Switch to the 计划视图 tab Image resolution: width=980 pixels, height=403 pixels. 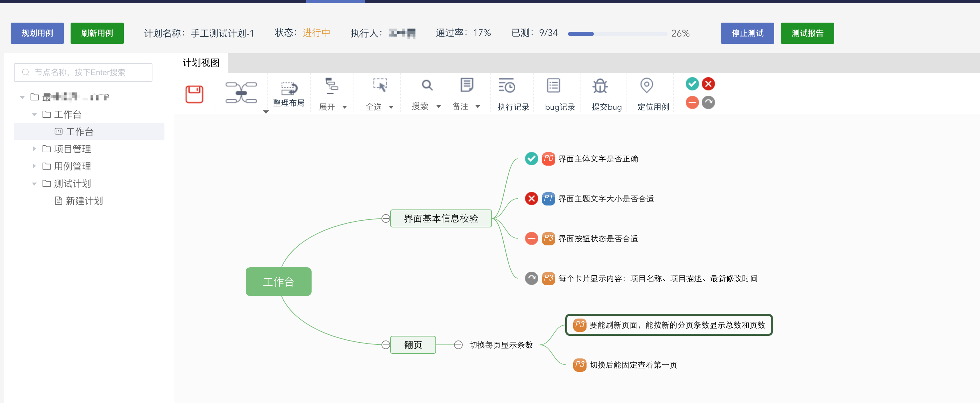(201, 63)
